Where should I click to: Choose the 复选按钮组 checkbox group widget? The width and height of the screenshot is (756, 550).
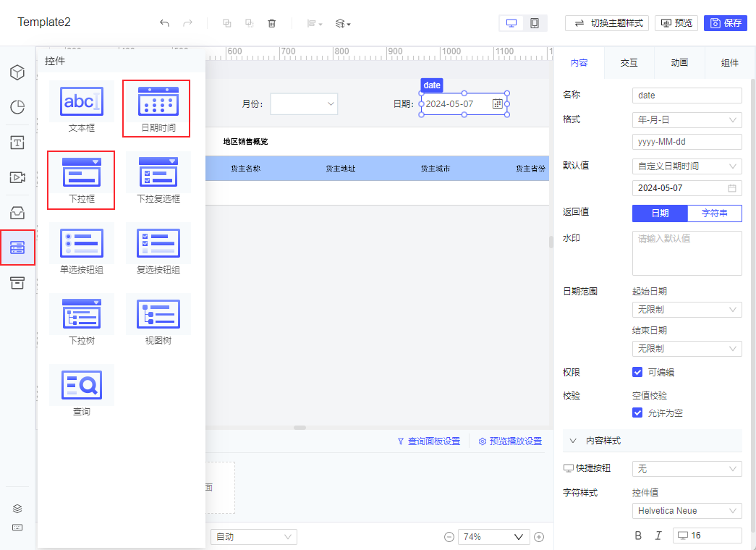pyautogui.click(x=158, y=249)
